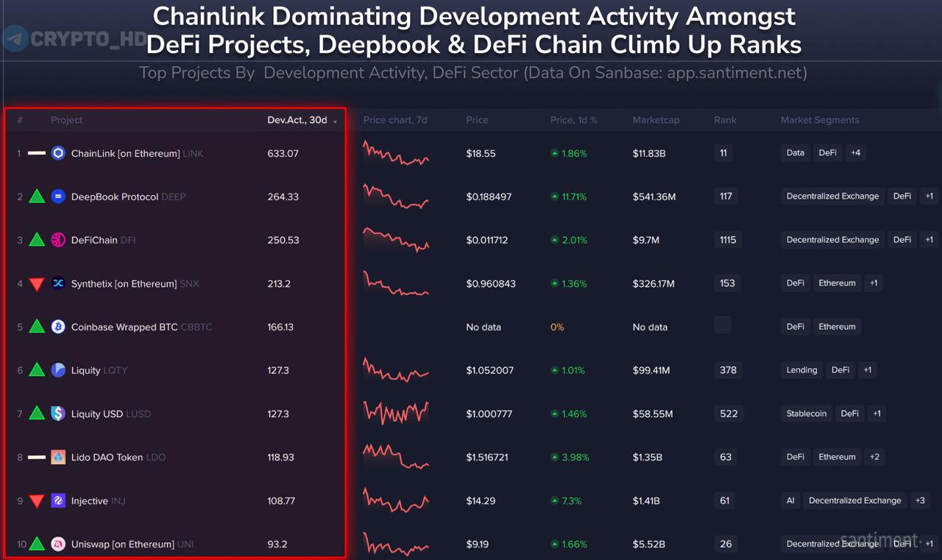Sort by the Dev.Act., 30d column header
942x560 pixels.
coord(297,120)
